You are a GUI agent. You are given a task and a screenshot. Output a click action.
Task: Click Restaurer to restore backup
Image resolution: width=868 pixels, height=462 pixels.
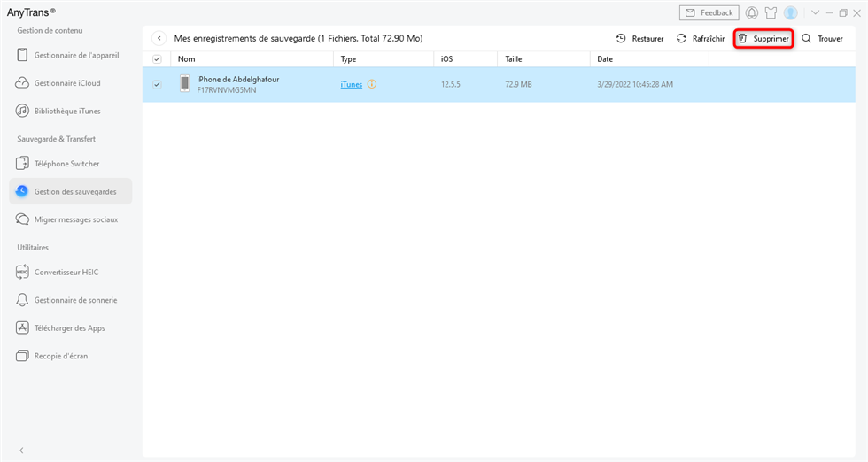coord(639,39)
